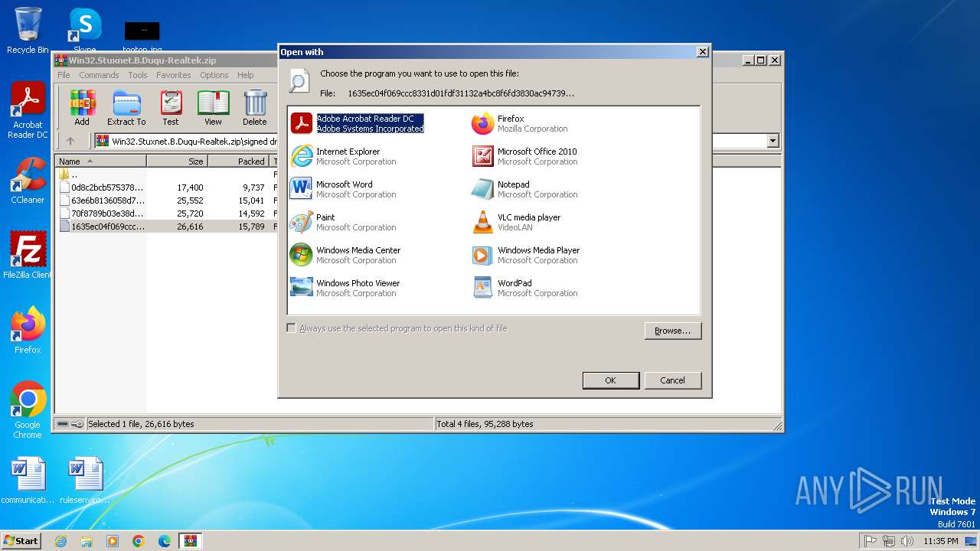
Task: Click the WinRAR taskbar button
Action: click(191, 541)
